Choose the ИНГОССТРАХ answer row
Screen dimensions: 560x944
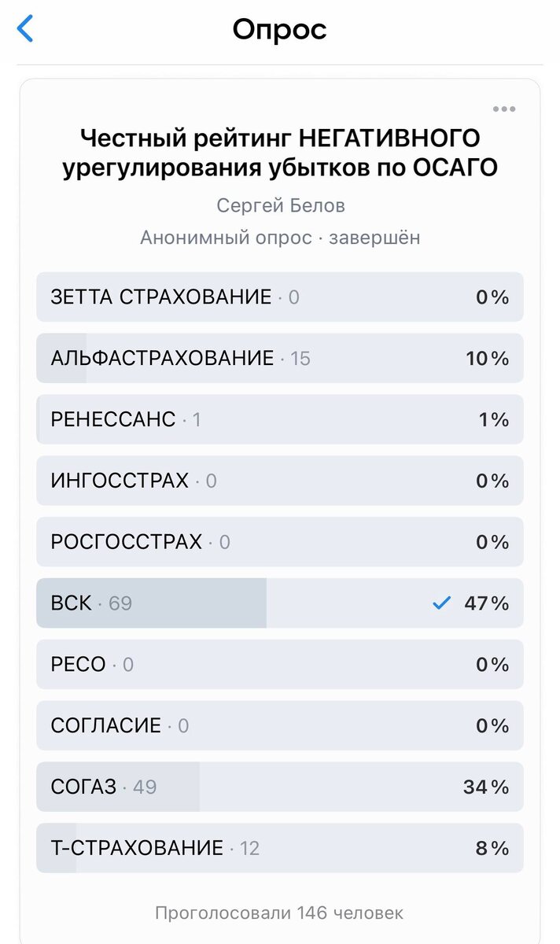click(x=280, y=481)
